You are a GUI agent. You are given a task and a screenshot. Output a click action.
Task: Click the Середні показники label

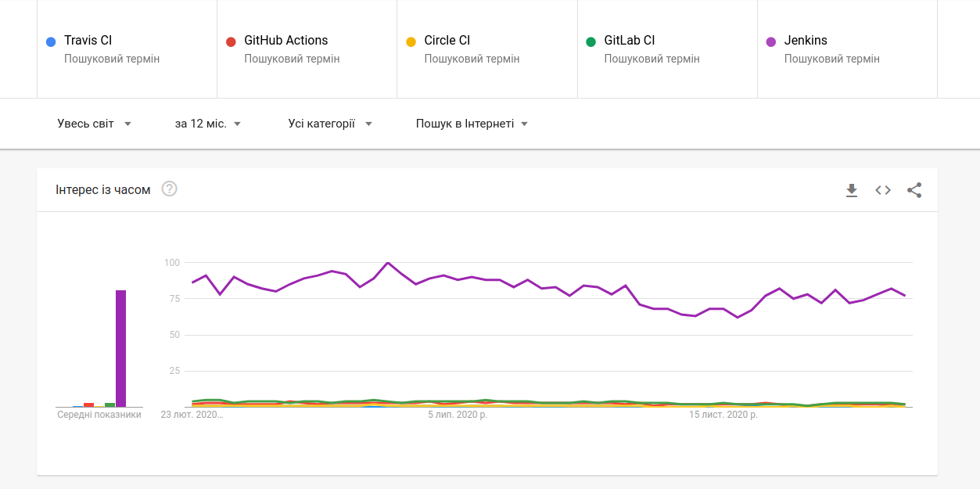pos(99,415)
